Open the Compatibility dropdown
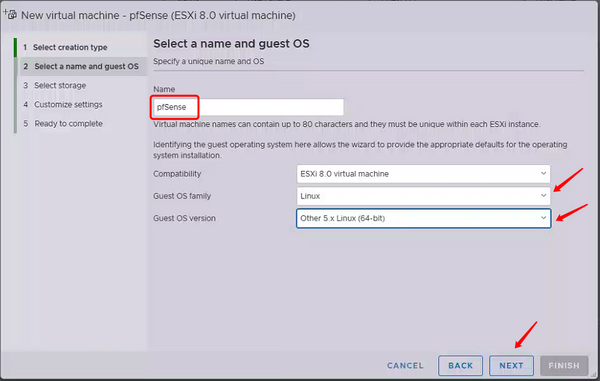The height and width of the screenshot is (381, 600). click(423, 174)
